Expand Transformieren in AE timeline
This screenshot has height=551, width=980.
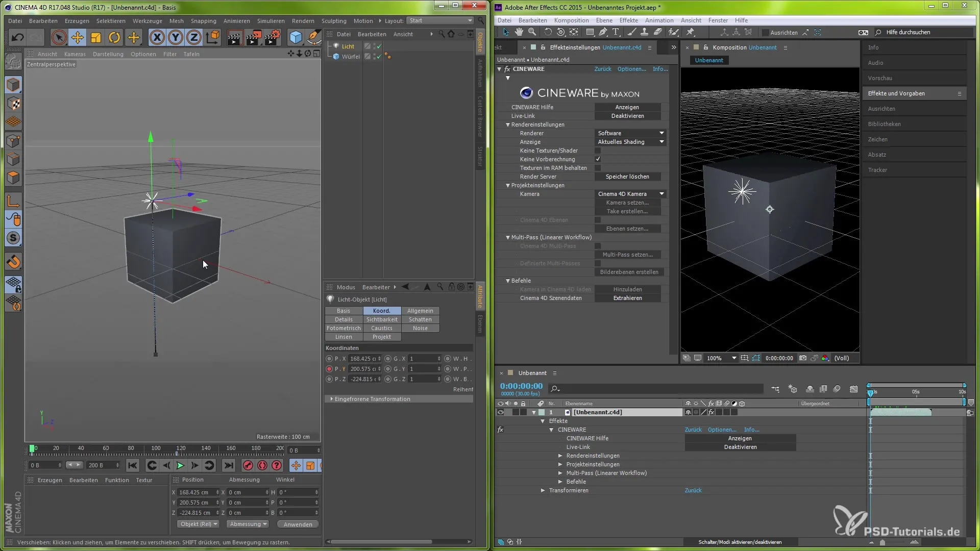(543, 490)
